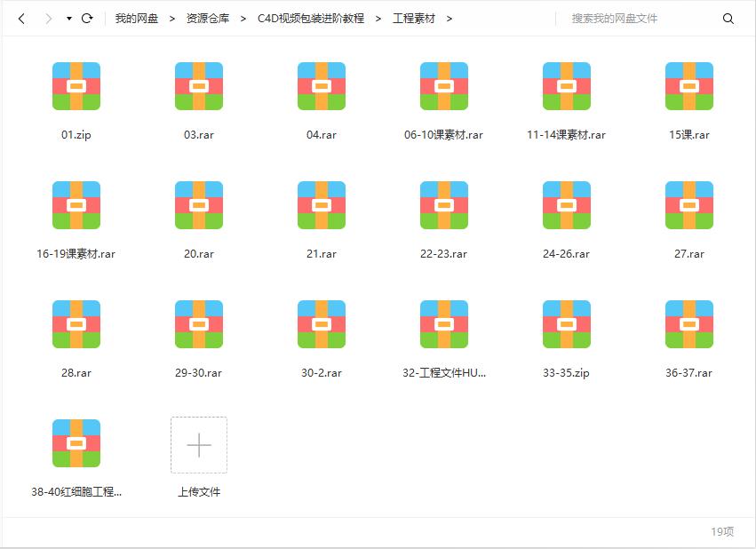The image size is (756, 549).
Task: Refresh the current folder listing
Action: pos(87,19)
